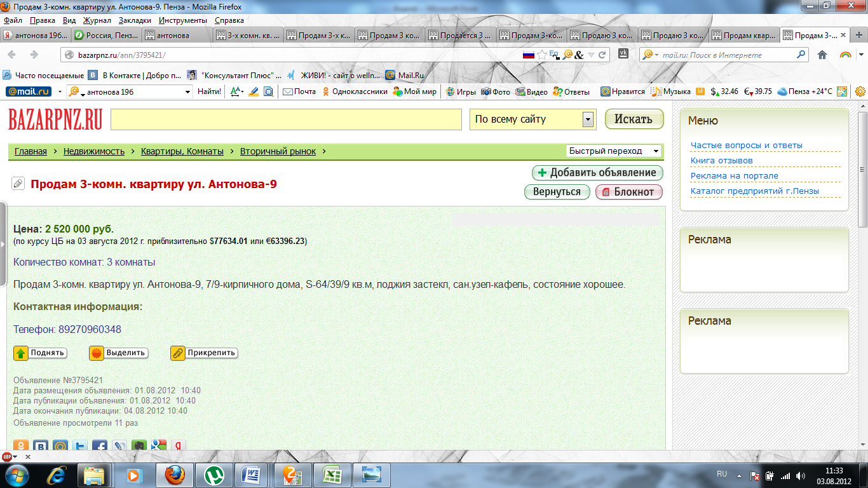This screenshot has height=488, width=868.
Task: Open Игры in the Mail.ru toolbar
Action: 461,91
